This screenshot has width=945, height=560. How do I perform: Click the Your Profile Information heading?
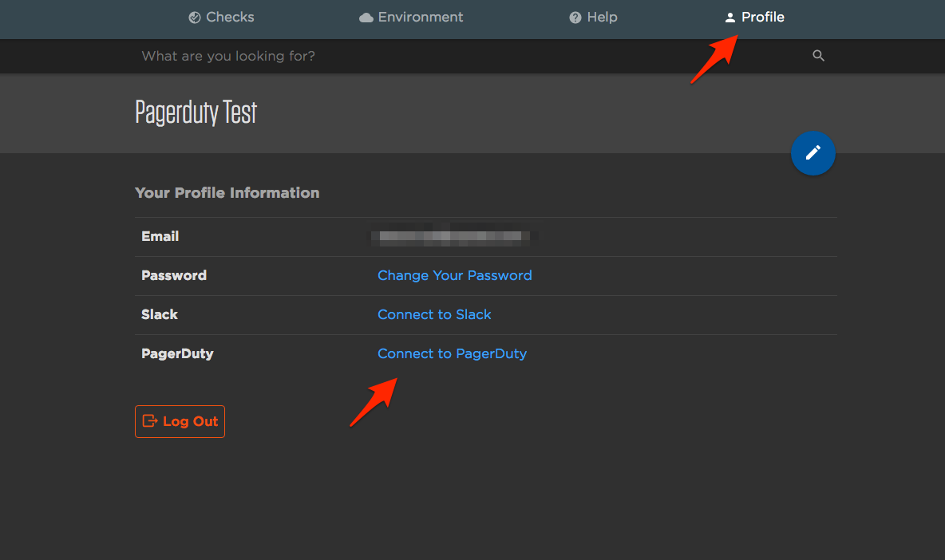click(x=227, y=193)
